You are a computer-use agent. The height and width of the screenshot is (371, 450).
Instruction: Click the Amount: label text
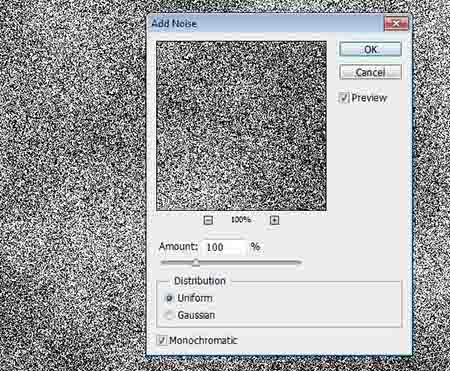(x=178, y=247)
